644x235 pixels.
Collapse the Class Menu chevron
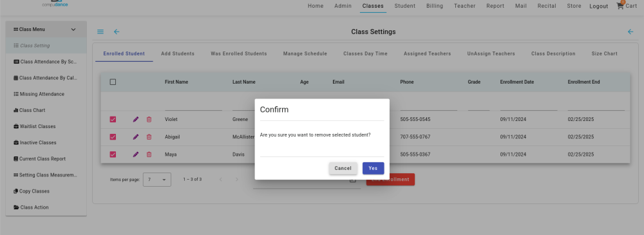tap(73, 30)
